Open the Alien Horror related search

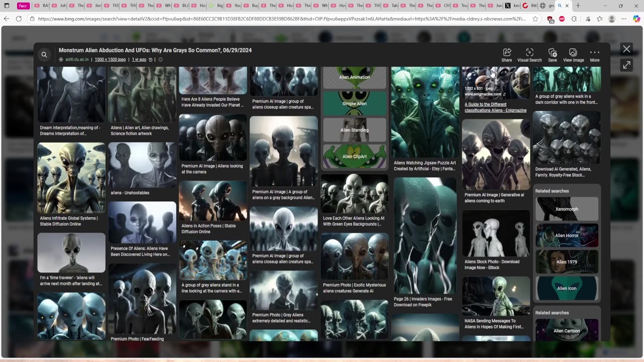pyautogui.click(x=567, y=235)
